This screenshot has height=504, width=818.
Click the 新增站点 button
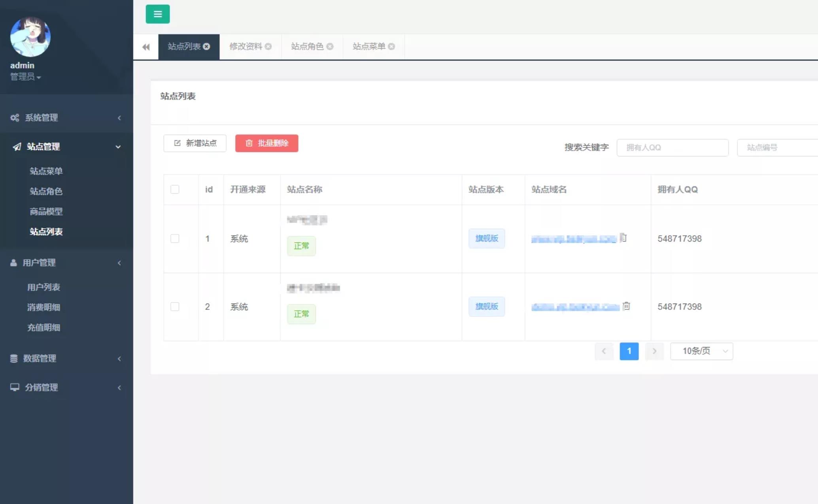[195, 143]
